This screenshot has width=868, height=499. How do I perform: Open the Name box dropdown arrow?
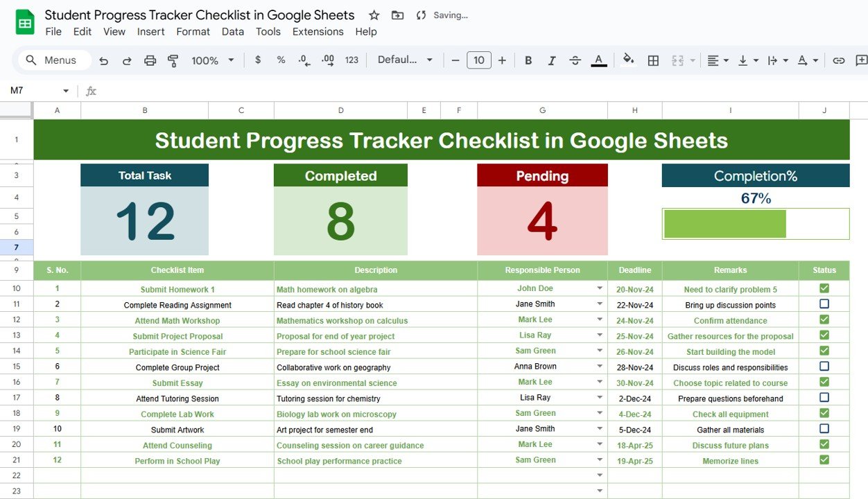click(66, 91)
